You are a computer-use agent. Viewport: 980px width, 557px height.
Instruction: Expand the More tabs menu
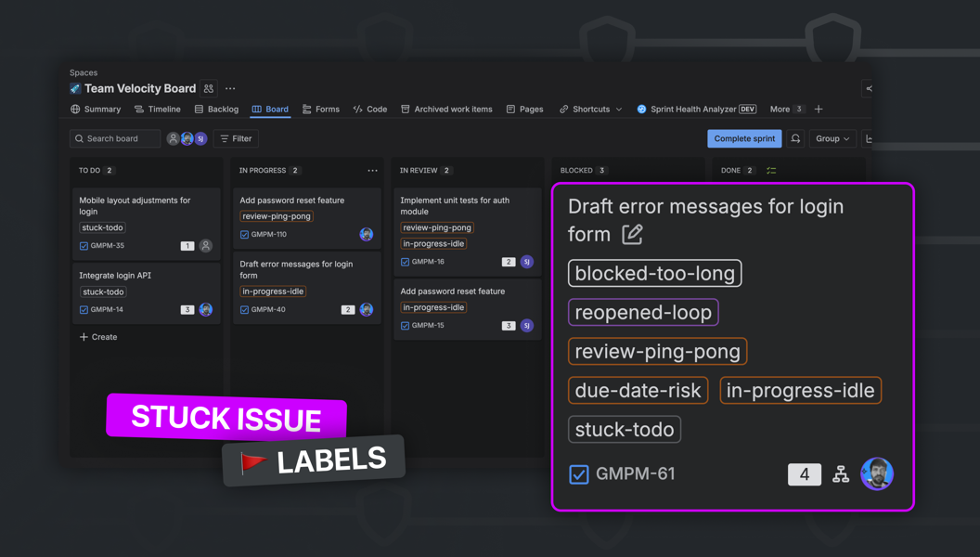click(785, 110)
